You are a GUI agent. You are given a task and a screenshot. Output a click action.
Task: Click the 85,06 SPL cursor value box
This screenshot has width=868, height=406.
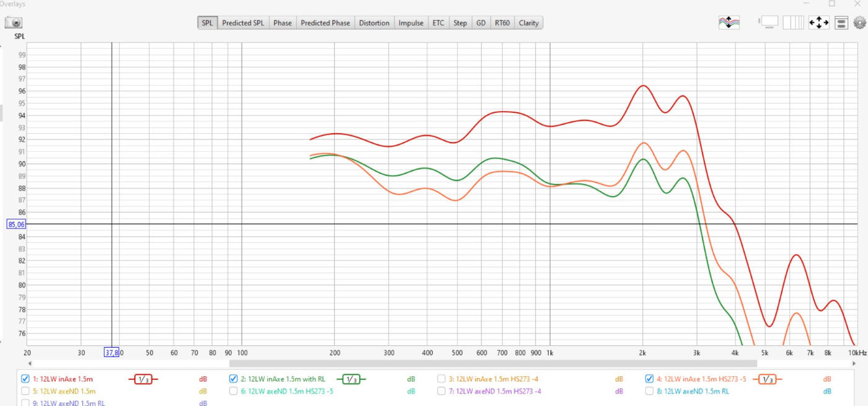click(15, 224)
